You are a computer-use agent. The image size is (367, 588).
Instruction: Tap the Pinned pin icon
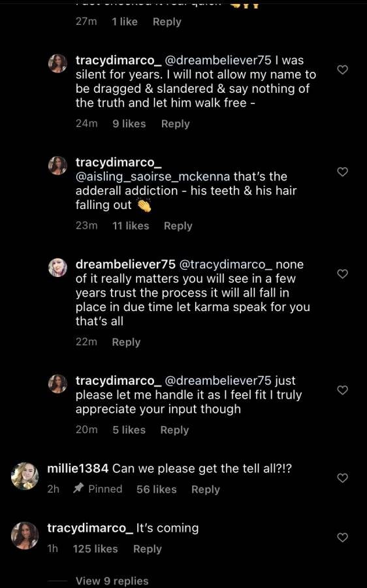click(78, 488)
